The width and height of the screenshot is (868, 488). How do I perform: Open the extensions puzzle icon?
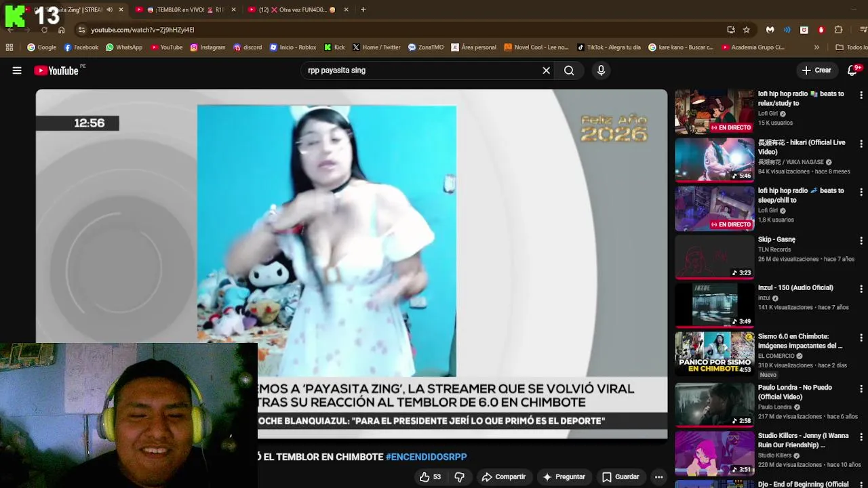pyautogui.click(x=838, y=30)
